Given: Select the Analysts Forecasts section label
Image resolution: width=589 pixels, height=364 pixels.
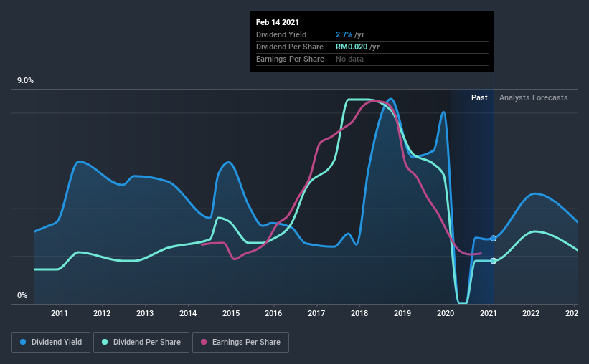Looking at the screenshot, I should 534,97.
